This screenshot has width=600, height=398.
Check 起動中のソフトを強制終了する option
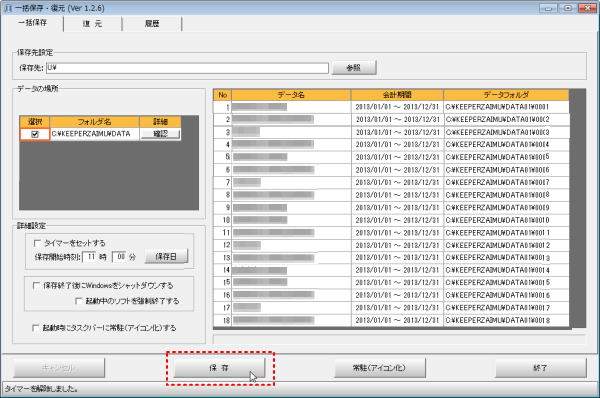pos(79,301)
